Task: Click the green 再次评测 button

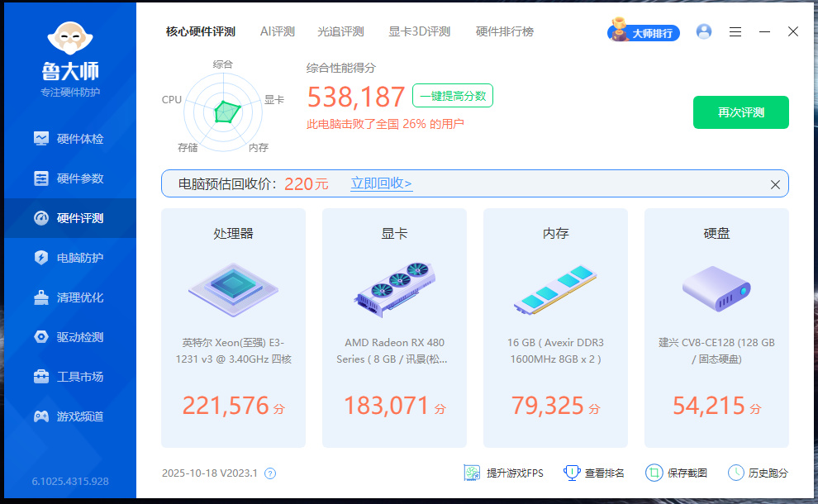Action: click(x=741, y=112)
